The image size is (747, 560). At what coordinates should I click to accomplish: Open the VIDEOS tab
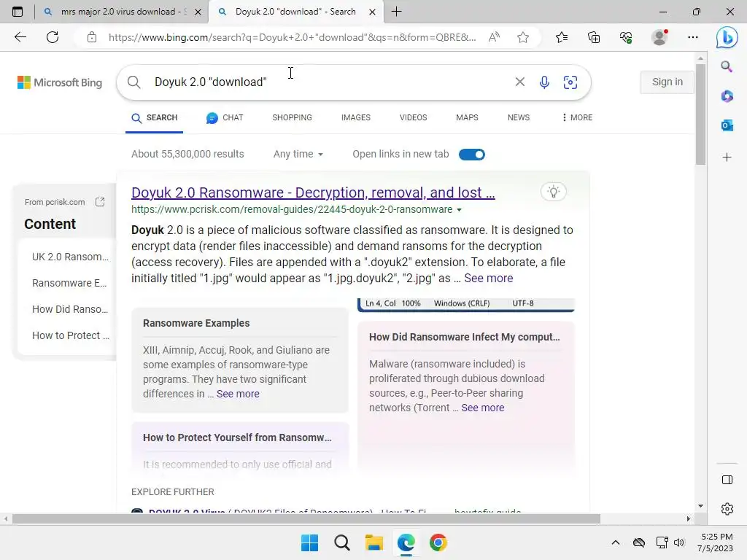413,117
